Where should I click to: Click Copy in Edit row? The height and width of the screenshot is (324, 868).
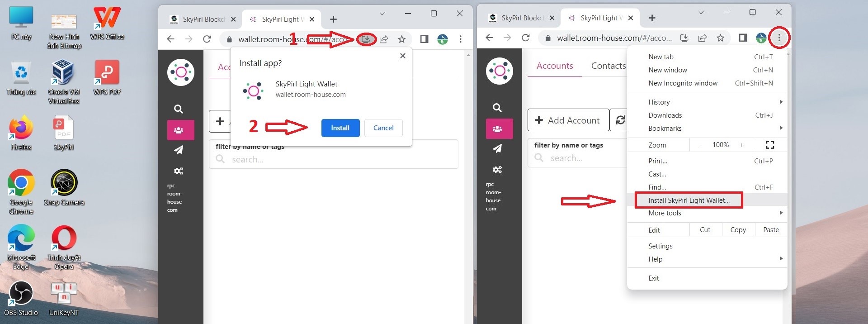click(x=738, y=230)
